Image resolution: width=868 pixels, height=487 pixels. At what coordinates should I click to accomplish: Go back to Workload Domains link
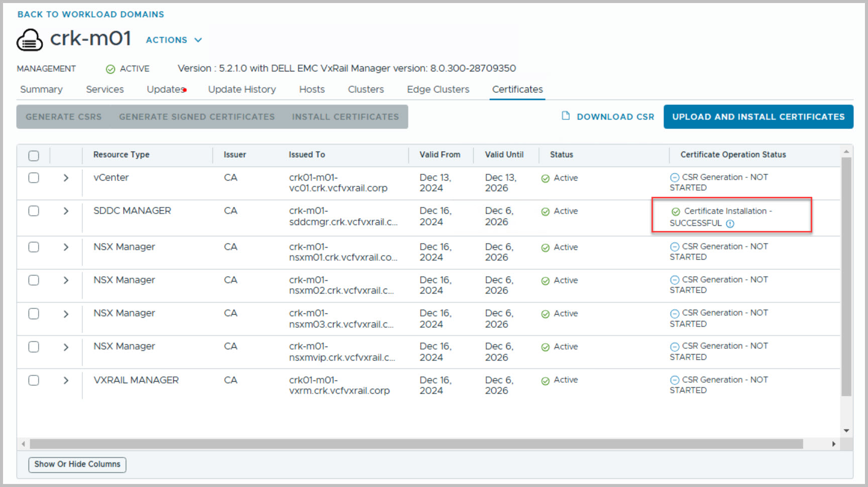[x=90, y=15]
